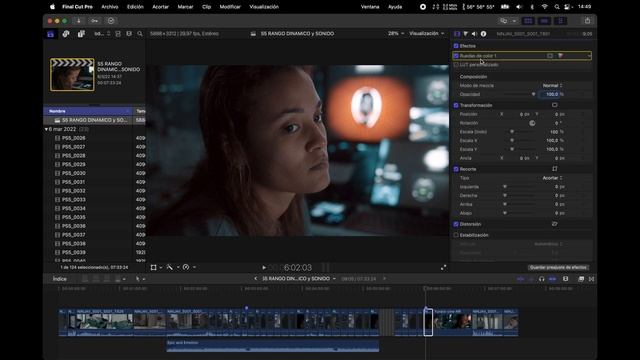
Task: Open the Modificar menu
Action: pyautogui.click(x=230, y=7)
